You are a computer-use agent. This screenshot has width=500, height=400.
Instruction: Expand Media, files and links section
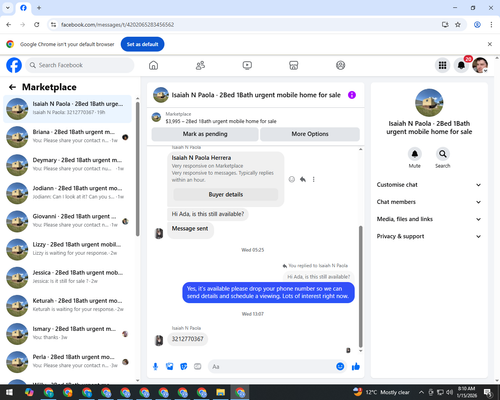point(429,219)
